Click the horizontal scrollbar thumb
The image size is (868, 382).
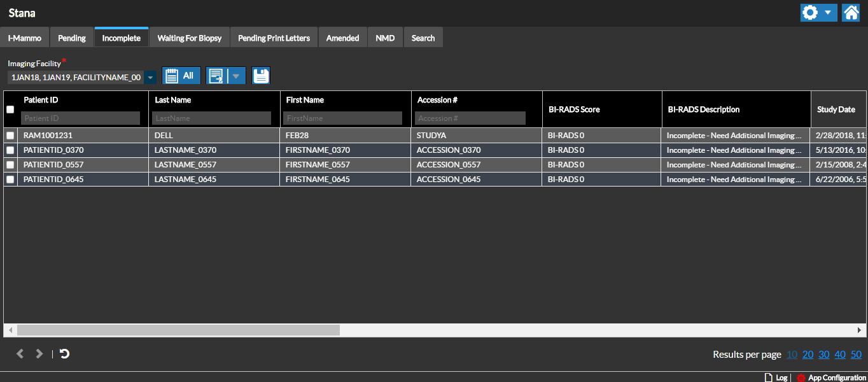(178, 330)
